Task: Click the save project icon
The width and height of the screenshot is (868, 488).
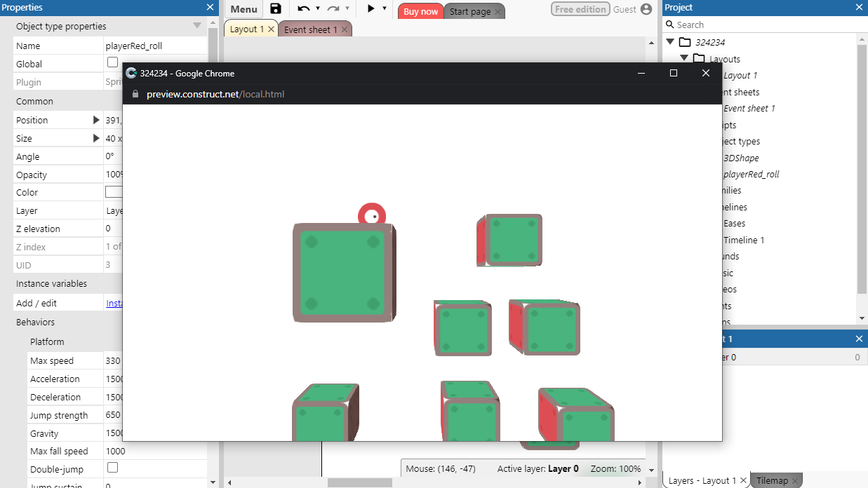Action: (x=275, y=9)
